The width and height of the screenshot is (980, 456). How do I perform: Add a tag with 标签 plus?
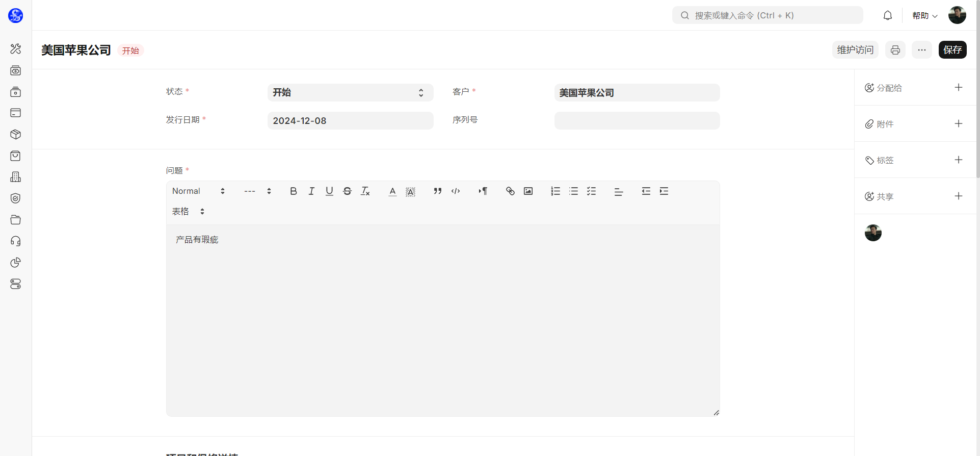(959, 160)
